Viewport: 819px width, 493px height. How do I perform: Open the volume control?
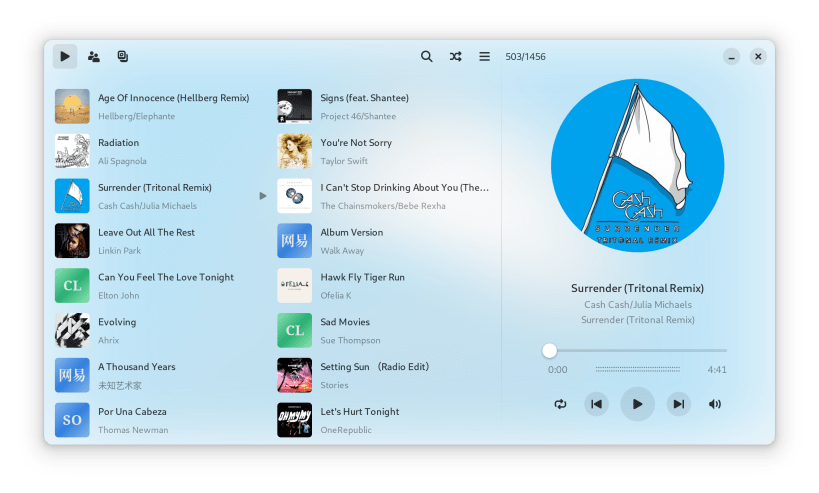coord(715,404)
